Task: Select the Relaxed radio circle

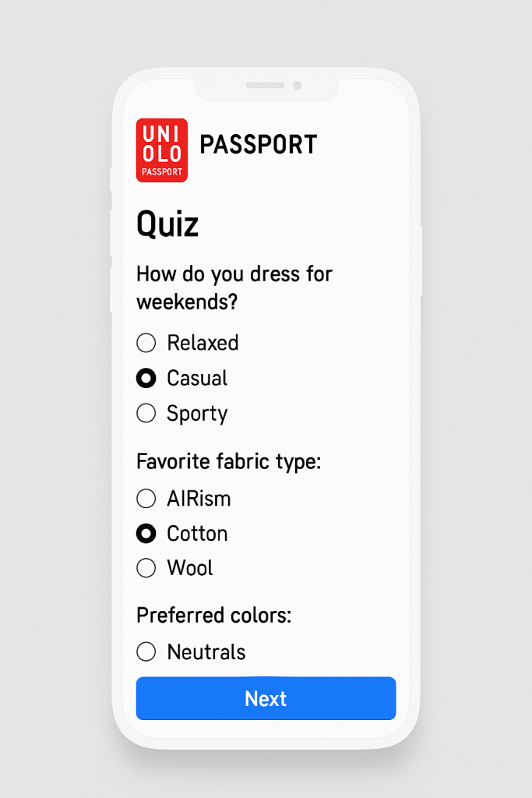Action: pyautogui.click(x=146, y=343)
